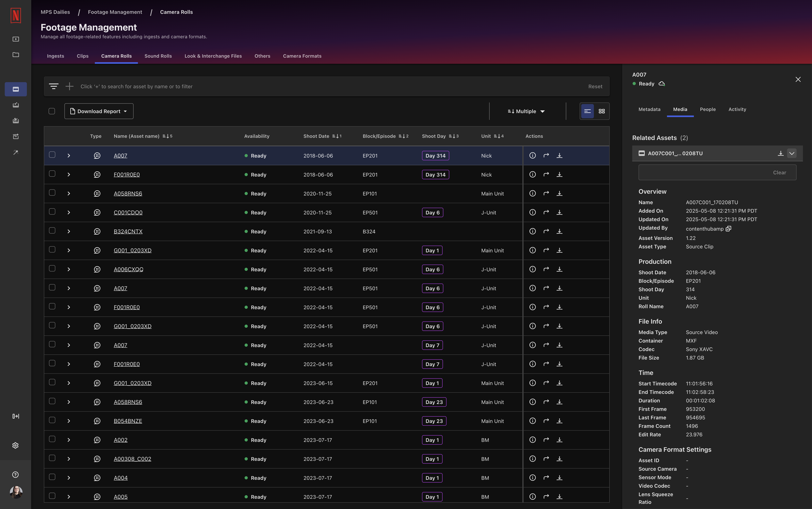
Task: Check the checkbox for C001CDO0
Action: pyautogui.click(x=52, y=212)
